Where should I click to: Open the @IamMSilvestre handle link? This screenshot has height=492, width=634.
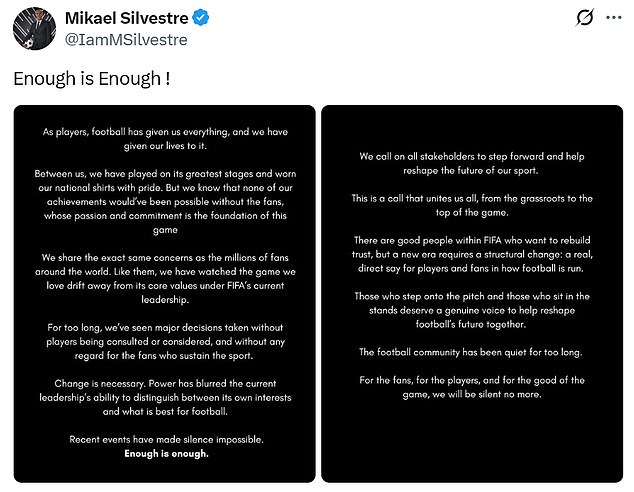click(126, 40)
